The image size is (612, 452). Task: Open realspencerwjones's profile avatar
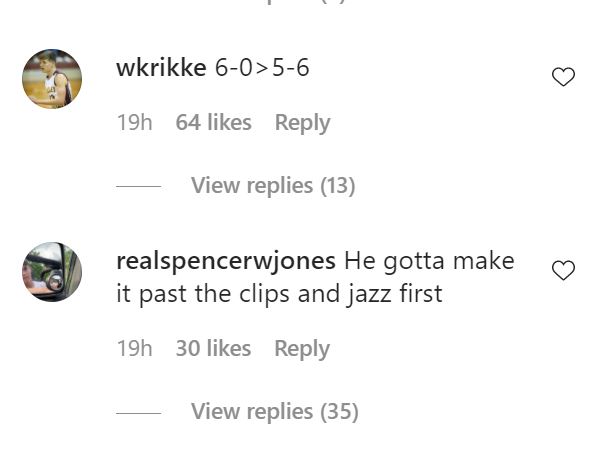click(x=52, y=272)
